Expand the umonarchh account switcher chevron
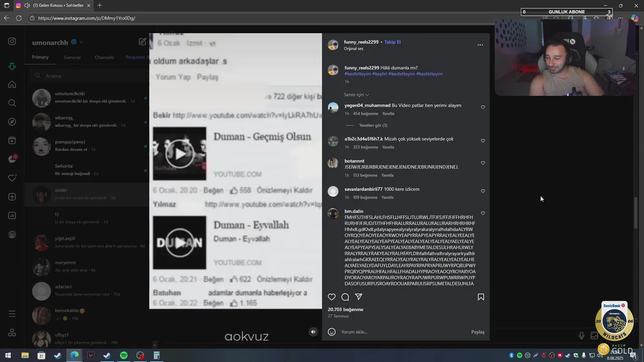 click(x=81, y=42)
